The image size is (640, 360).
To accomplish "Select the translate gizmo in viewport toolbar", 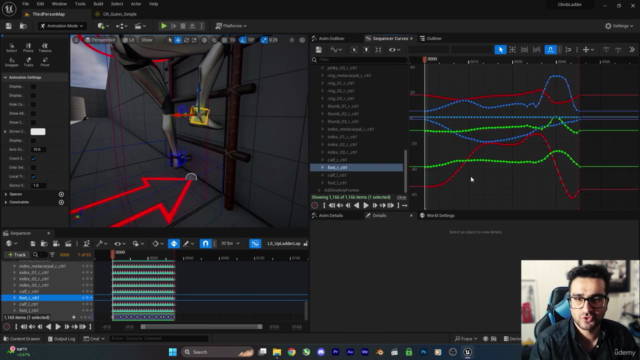I will coord(178,40).
